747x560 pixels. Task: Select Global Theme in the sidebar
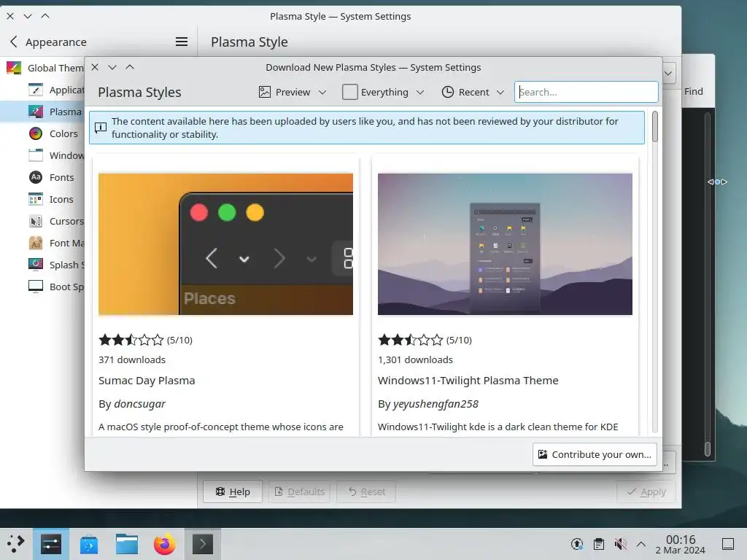click(x=43, y=68)
